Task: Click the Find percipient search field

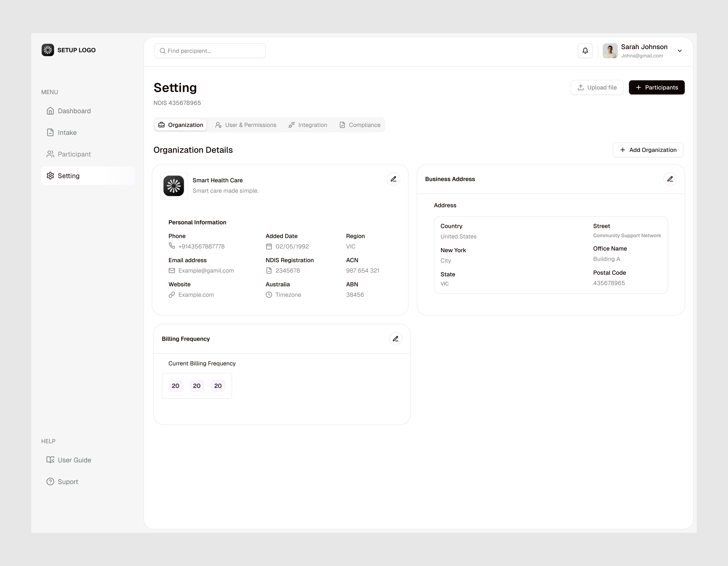Action: (x=210, y=51)
